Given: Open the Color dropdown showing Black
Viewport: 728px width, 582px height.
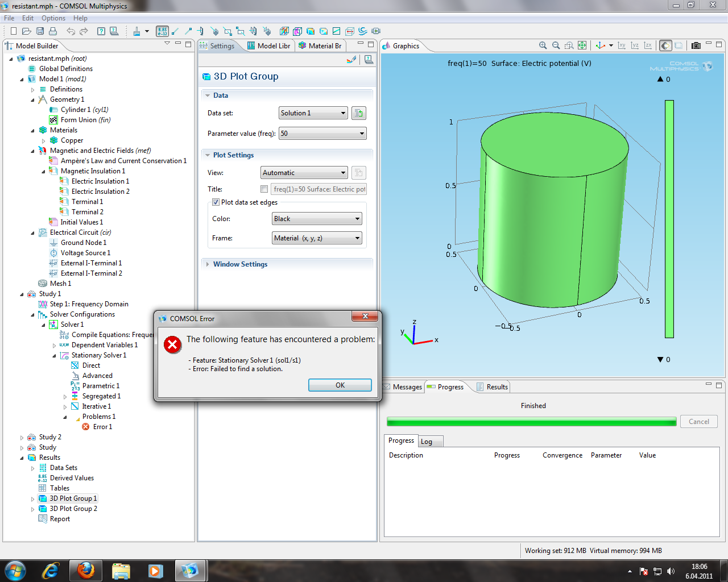Looking at the screenshot, I should 317,219.
